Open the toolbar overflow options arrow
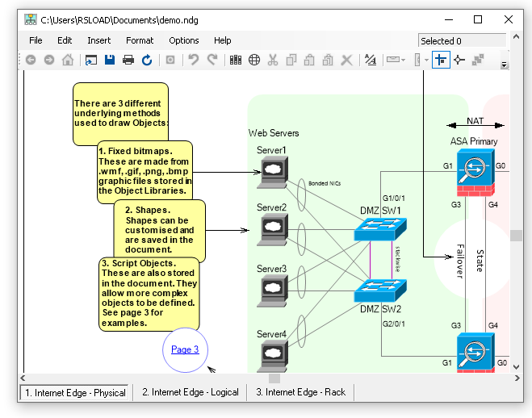This screenshot has width=532, height=418. point(505,64)
